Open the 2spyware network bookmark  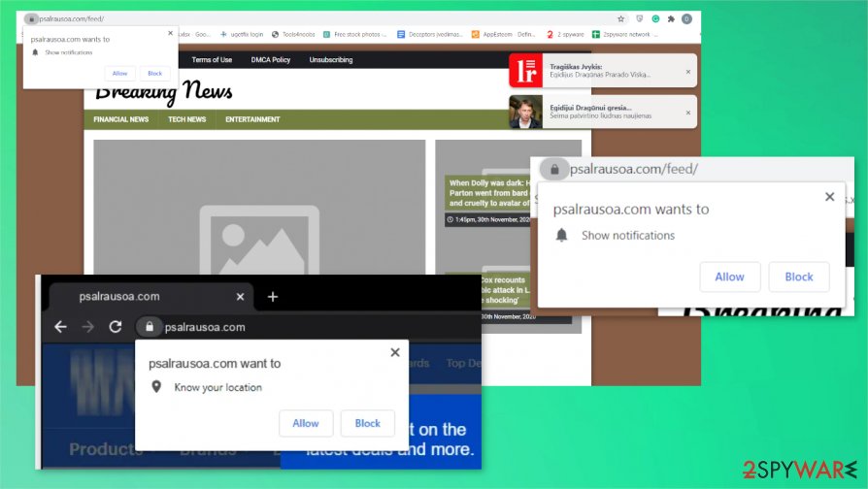click(624, 34)
